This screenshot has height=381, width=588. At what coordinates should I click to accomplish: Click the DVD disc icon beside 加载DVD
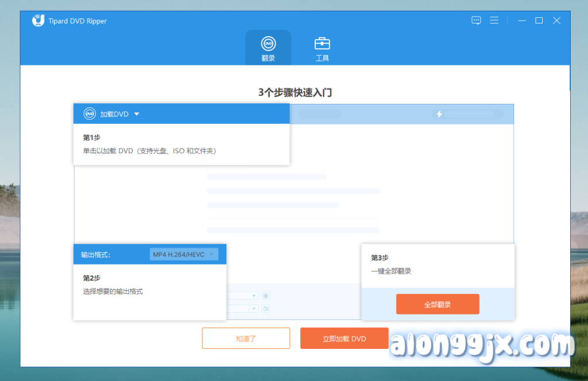(x=90, y=114)
